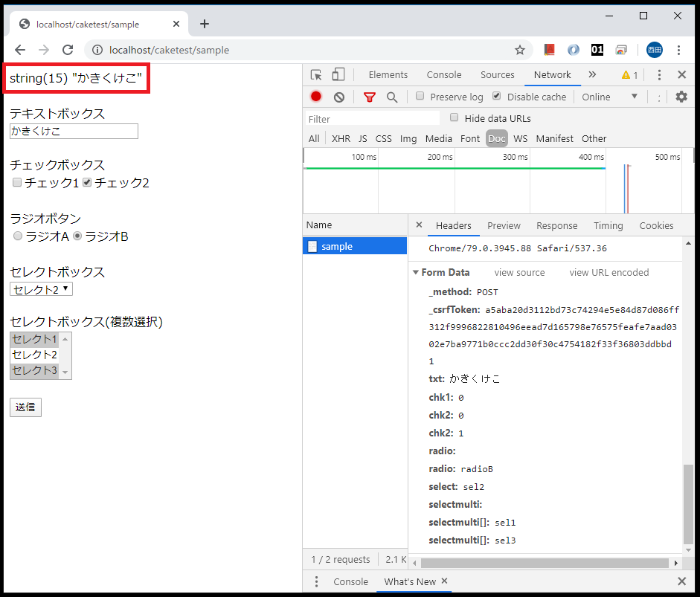
Task: Open network settings gear icon
Action: point(681,97)
